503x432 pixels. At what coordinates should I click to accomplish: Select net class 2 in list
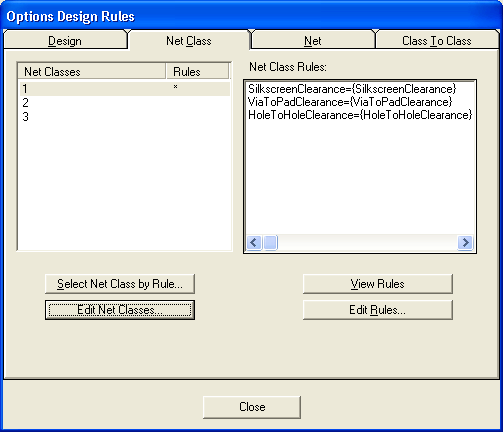(125, 103)
